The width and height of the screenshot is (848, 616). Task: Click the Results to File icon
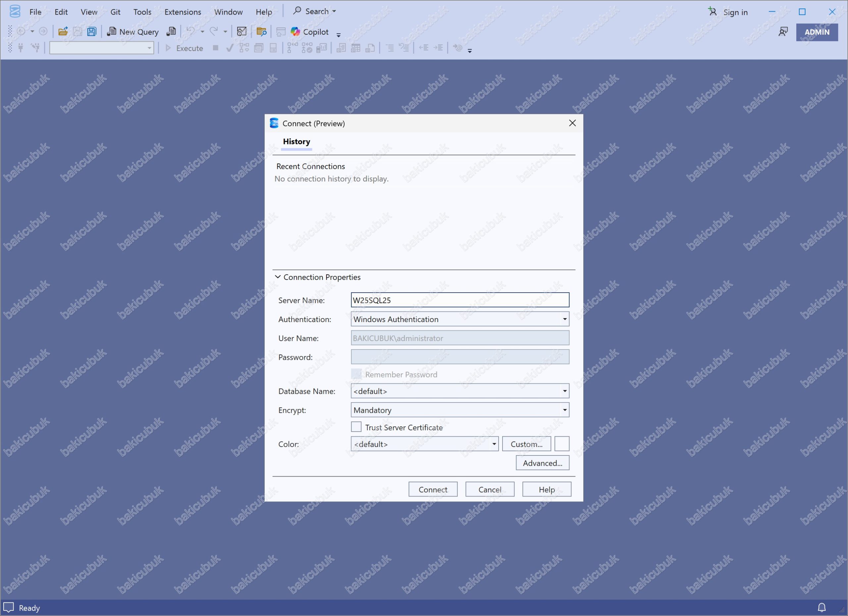370,48
